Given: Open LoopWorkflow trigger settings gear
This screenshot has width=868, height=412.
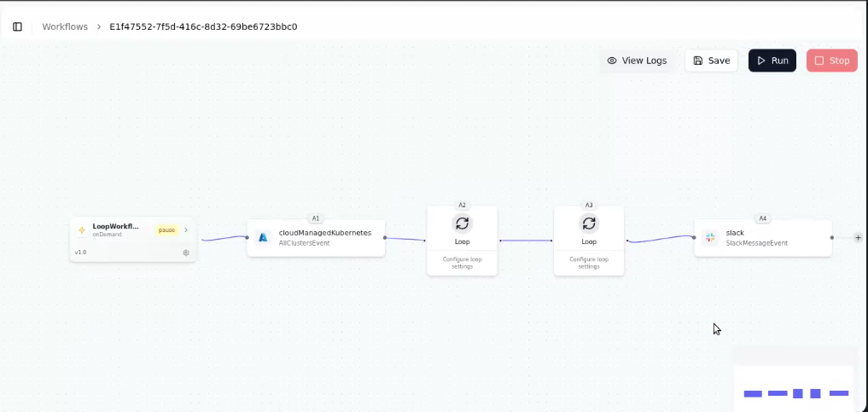Looking at the screenshot, I should click(x=186, y=252).
